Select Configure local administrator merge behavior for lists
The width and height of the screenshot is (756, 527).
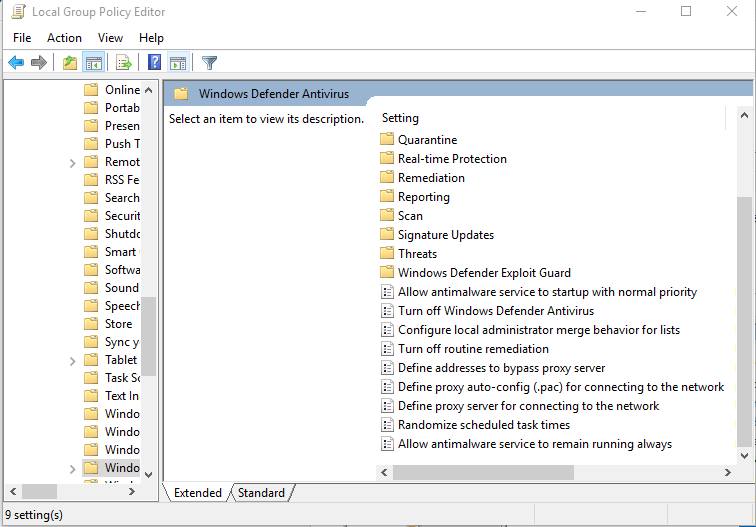[x=539, y=330]
